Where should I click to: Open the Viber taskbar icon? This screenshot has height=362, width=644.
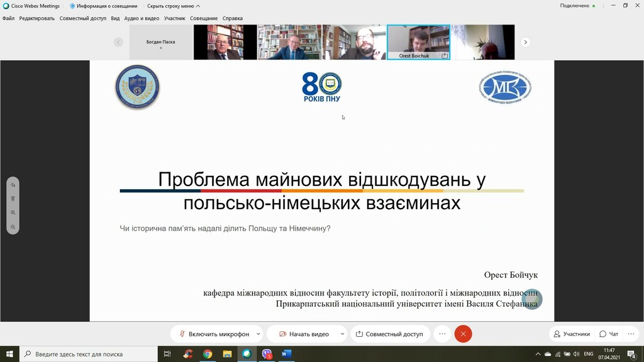(267, 354)
